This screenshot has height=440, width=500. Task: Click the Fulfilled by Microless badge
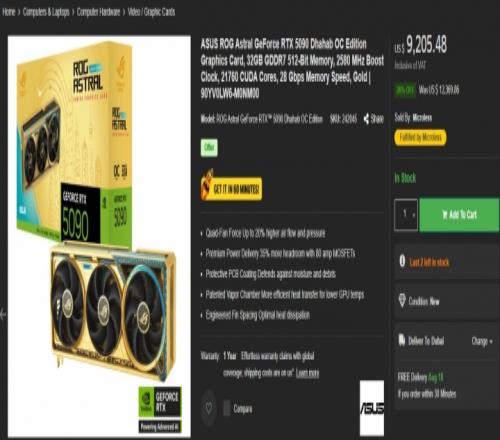click(x=420, y=137)
